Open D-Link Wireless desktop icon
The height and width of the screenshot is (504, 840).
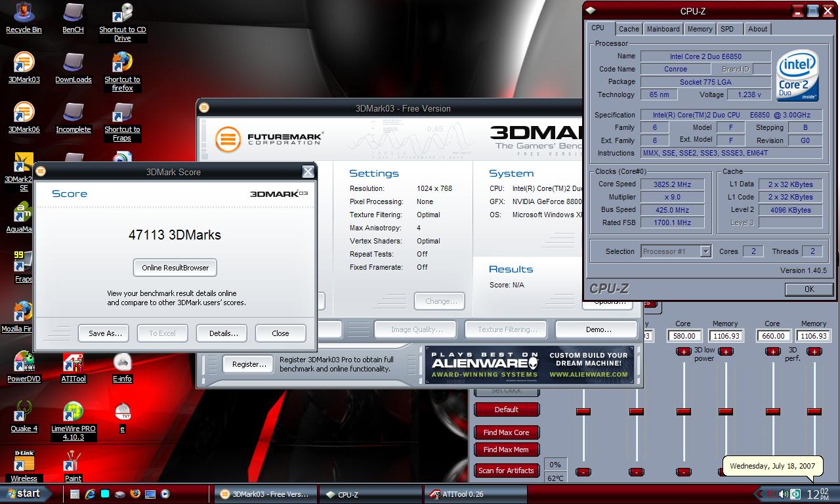pyautogui.click(x=24, y=467)
